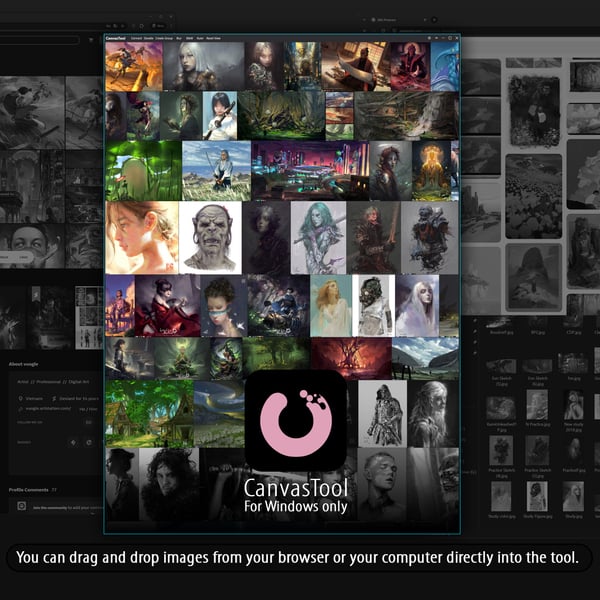Click the maximize icon of CanvasTool window
The image size is (600, 600).
(x=450, y=38)
